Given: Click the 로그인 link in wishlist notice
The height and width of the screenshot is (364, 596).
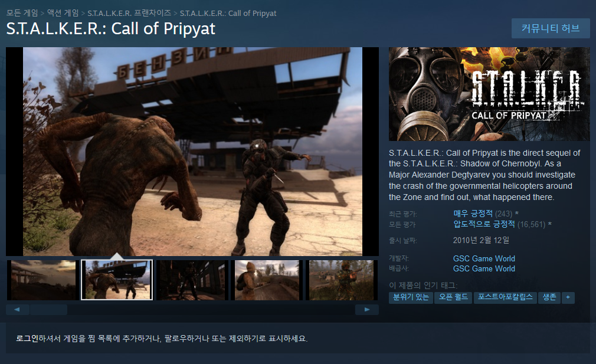Looking at the screenshot, I should (x=27, y=338).
